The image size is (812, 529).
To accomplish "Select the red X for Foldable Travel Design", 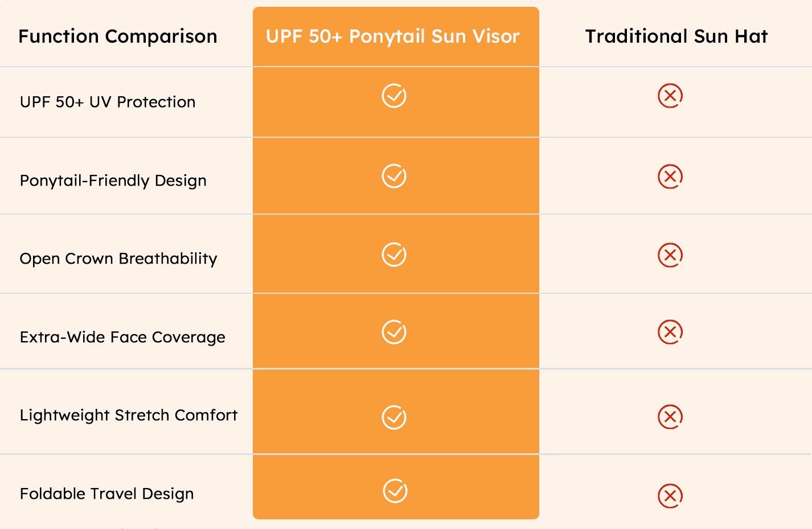I will coord(670,496).
